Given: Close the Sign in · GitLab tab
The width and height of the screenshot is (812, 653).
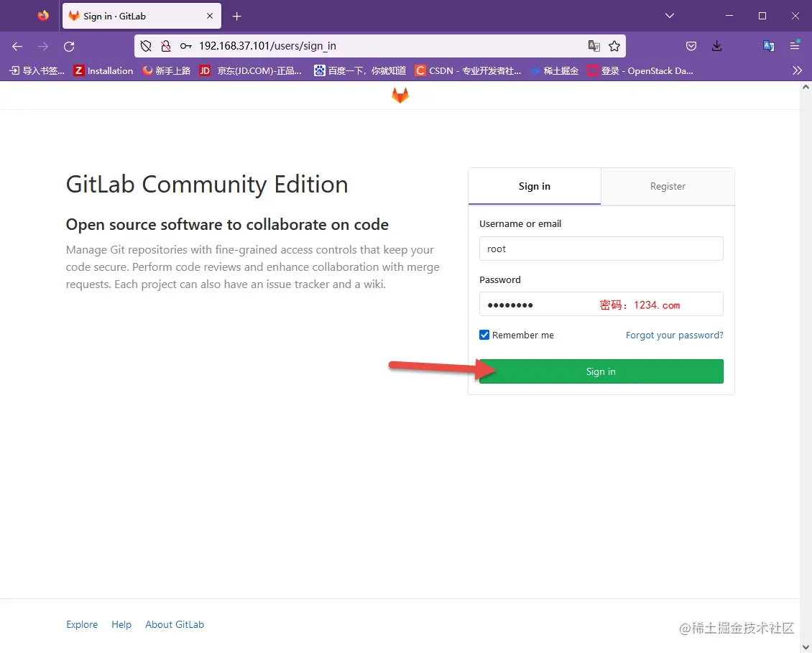Looking at the screenshot, I should pos(210,16).
